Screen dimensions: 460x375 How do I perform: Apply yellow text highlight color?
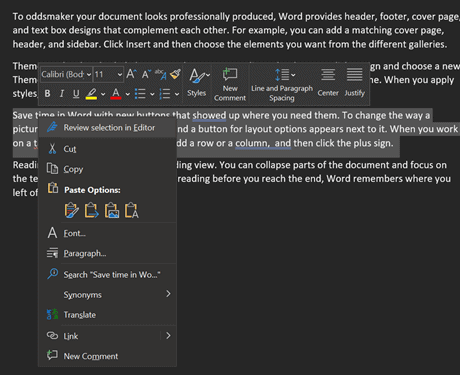[x=91, y=94]
